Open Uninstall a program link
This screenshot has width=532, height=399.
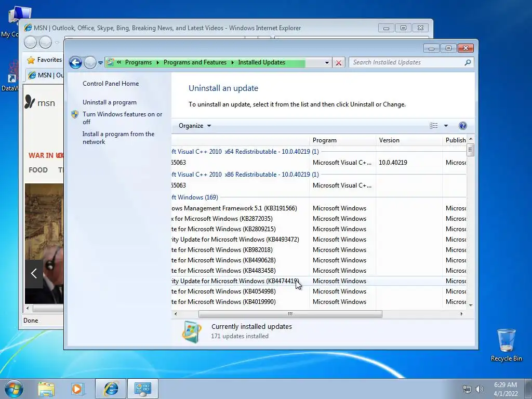(x=110, y=102)
